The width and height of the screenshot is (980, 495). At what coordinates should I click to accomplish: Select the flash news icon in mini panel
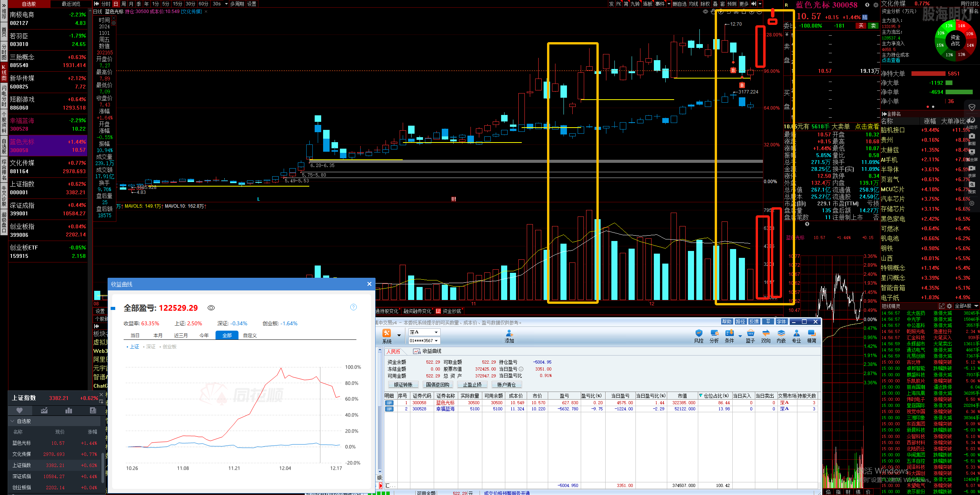93,410
